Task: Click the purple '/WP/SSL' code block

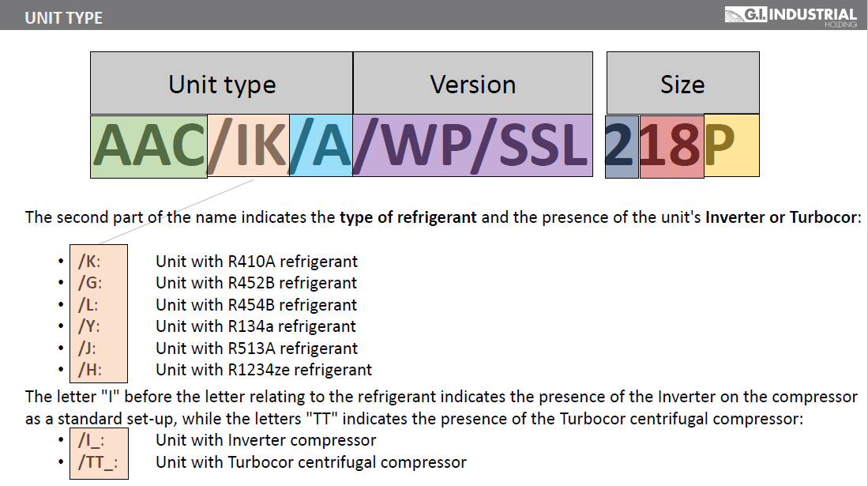Action: click(x=473, y=145)
